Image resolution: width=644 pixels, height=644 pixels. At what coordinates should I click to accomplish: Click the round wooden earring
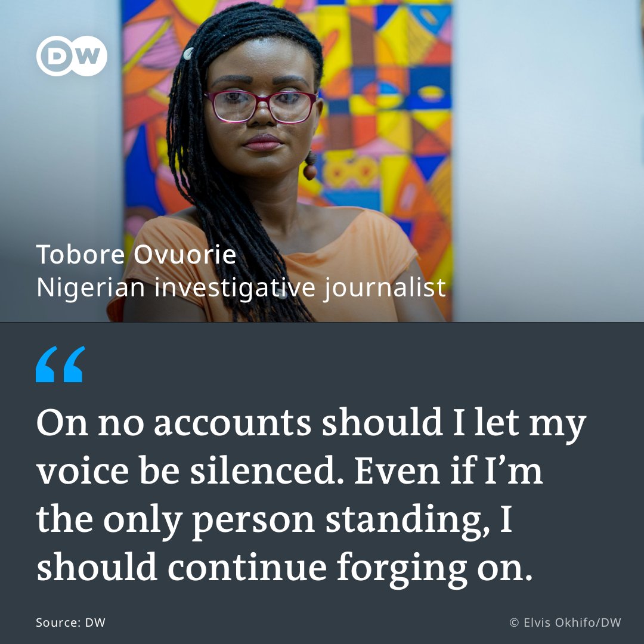coord(310,168)
